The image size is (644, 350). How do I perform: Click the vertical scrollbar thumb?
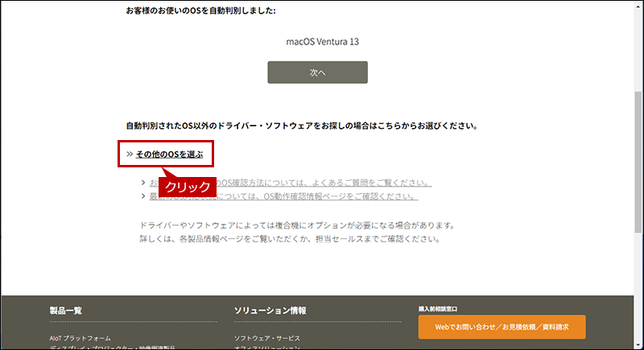pyautogui.click(x=638, y=162)
